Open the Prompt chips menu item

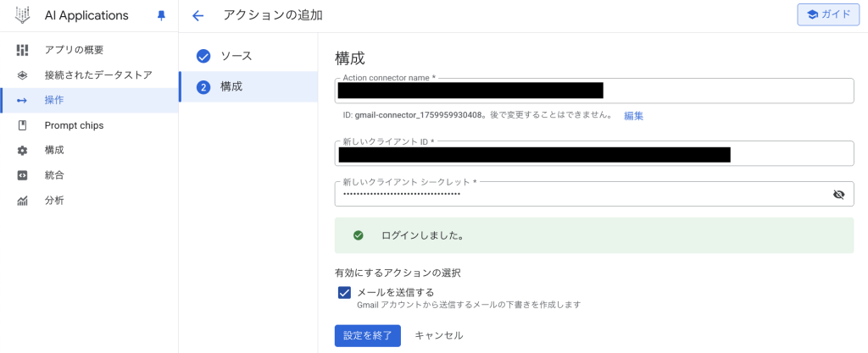point(74,125)
